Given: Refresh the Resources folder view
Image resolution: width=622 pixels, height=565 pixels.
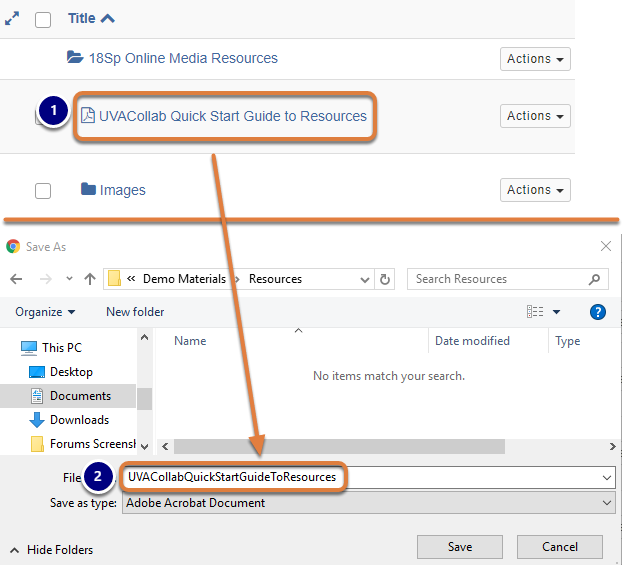Looking at the screenshot, I should (384, 279).
